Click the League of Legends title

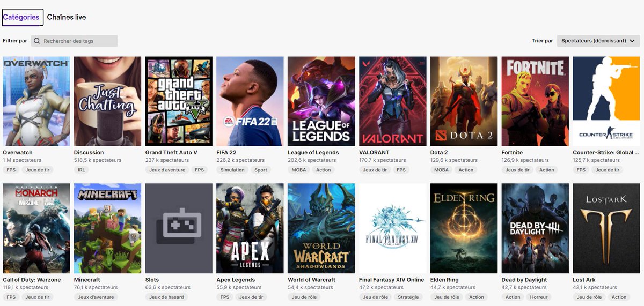click(x=313, y=153)
